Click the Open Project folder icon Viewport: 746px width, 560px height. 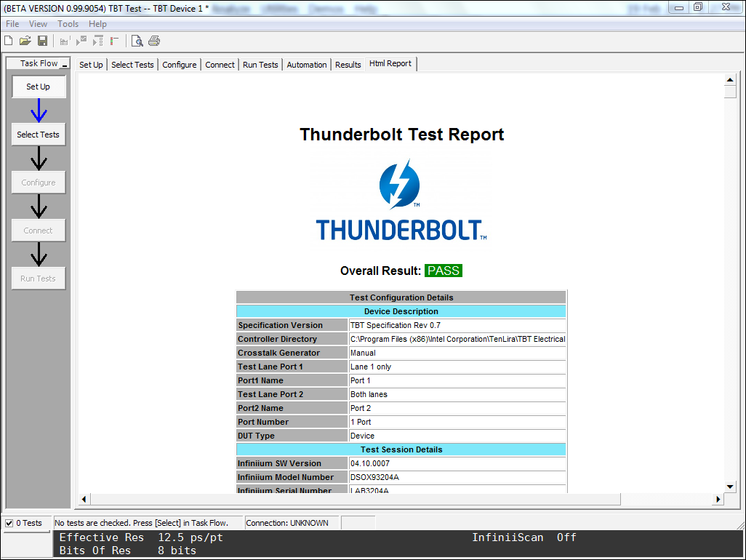25,41
